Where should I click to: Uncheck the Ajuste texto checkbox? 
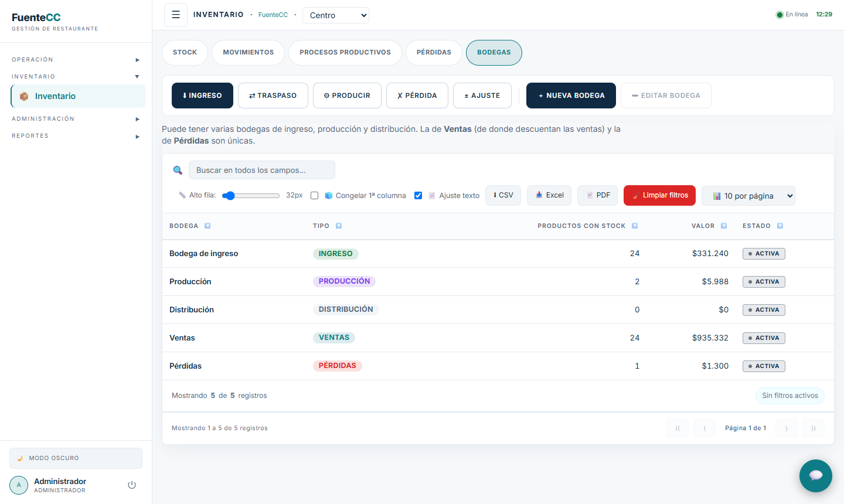coord(418,196)
